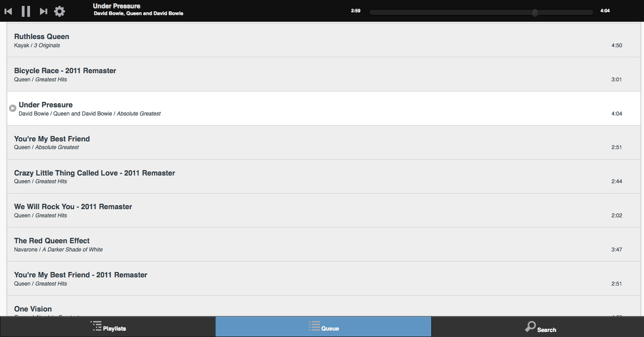Screen dimensions: 644x337
Task: Click the Playlists list icon
Action: 96,326
